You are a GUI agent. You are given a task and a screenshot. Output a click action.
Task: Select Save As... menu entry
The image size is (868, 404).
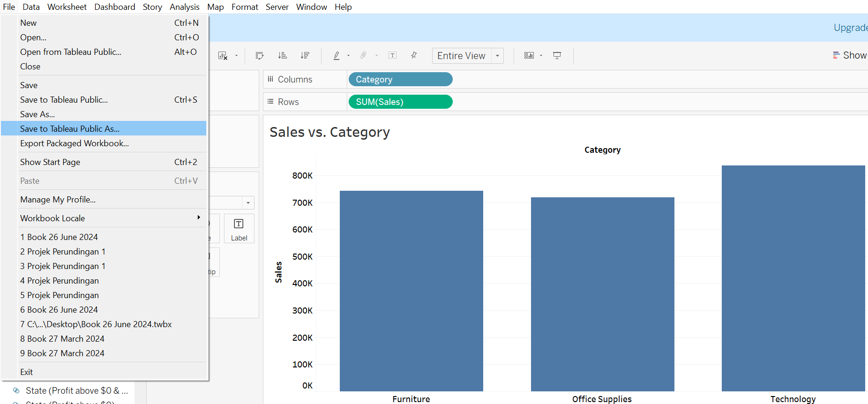(x=104, y=114)
